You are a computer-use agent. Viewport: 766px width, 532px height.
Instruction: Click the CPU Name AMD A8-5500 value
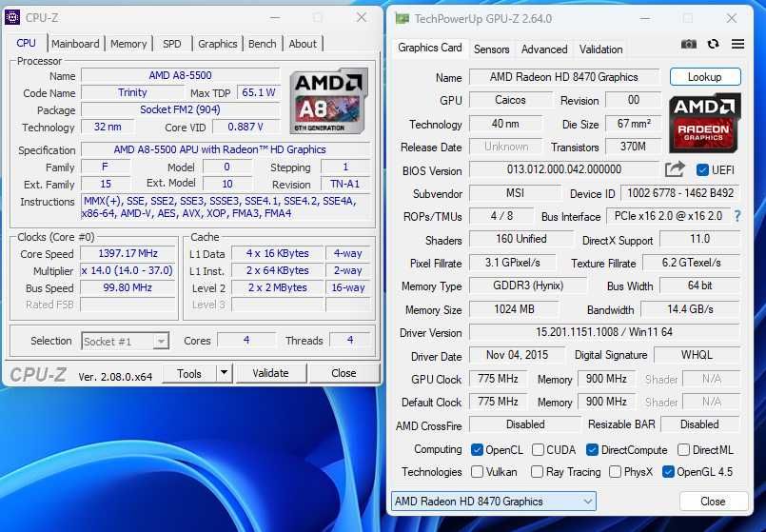pyautogui.click(x=180, y=75)
